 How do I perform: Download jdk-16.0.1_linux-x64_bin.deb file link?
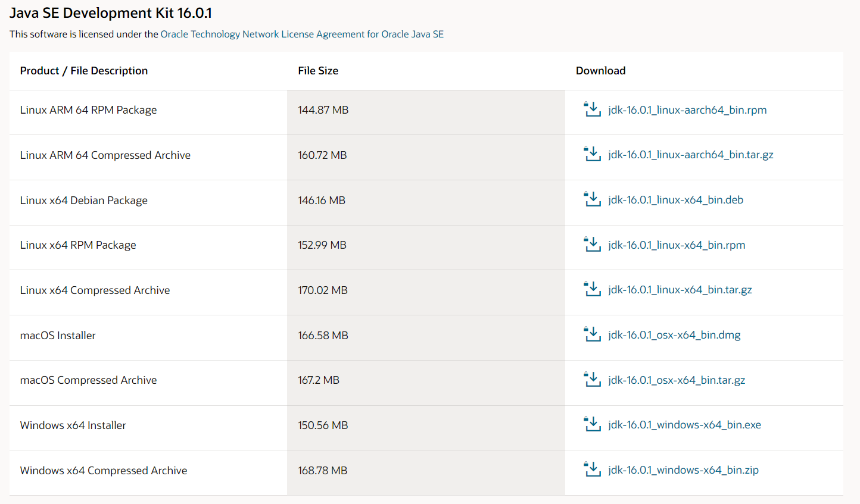click(x=676, y=200)
